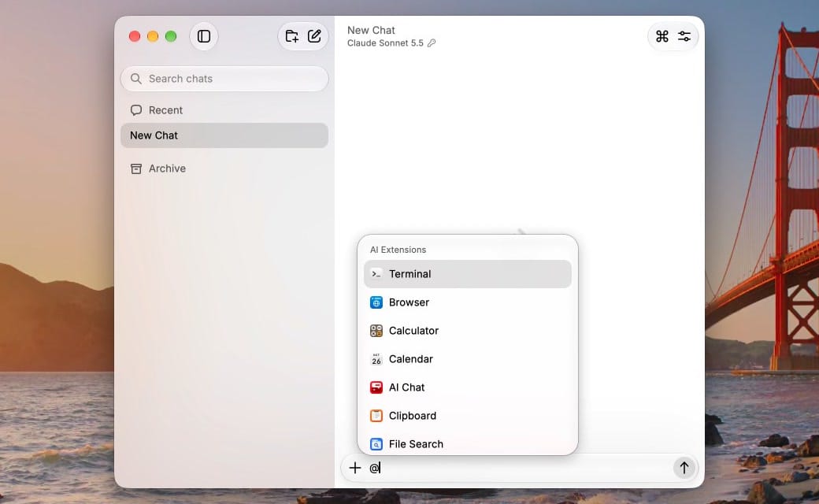The height and width of the screenshot is (504, 819).
Task: Click the Calendar extension icon
Action: point(376,359)
